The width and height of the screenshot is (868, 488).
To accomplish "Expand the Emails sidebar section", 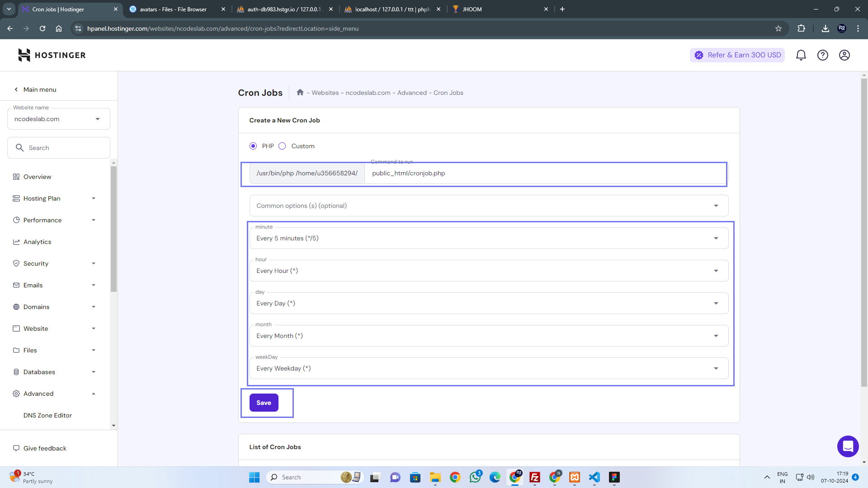I will point(54,285).
